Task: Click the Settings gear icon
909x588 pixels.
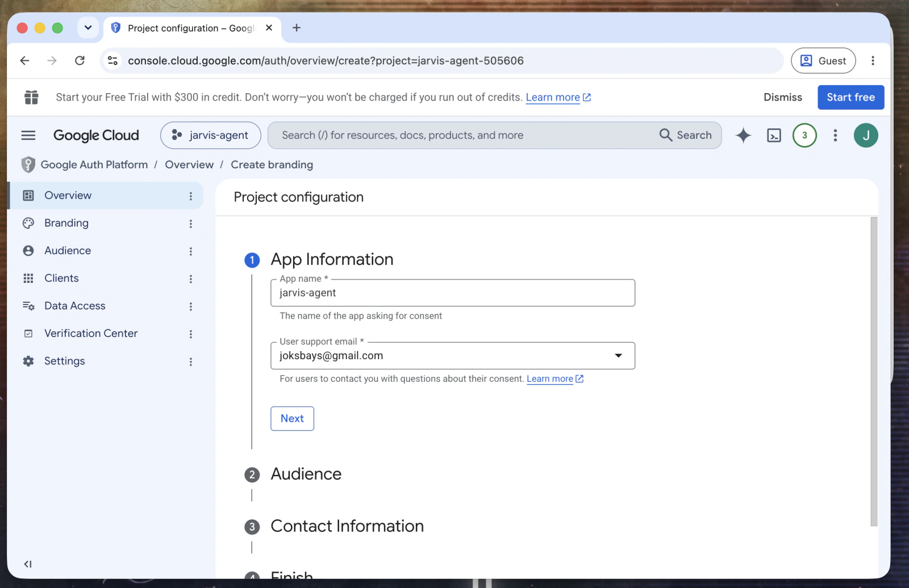Action: coord(28,361)
